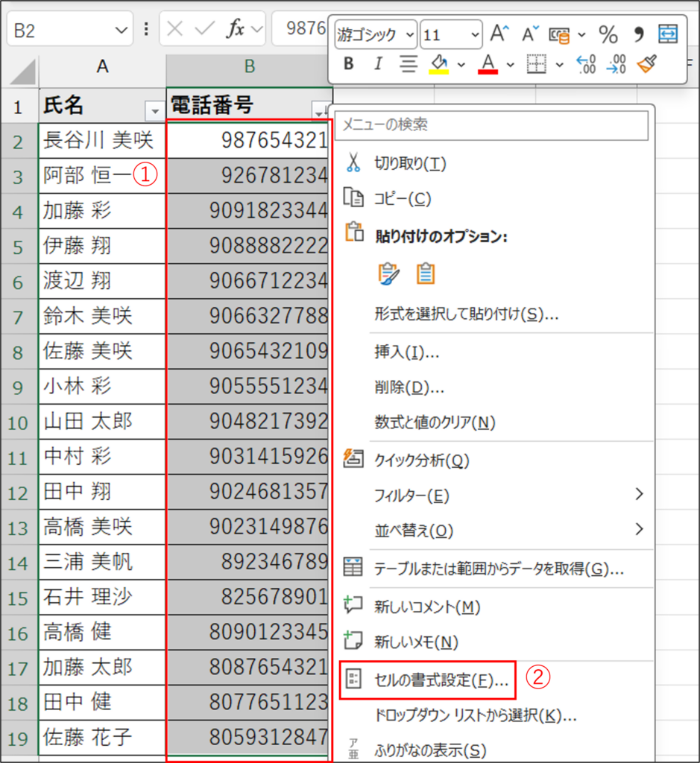Click the メニューの検索 search field
Image resolution: width=700 pixels, height=763 pixels.
pos(492,125)
